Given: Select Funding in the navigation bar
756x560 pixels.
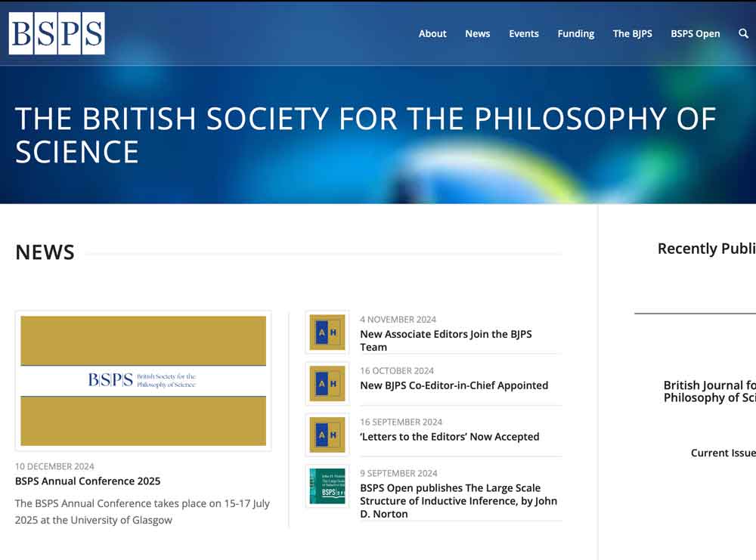Looking at the screenshot, I should tap(575, 33).
